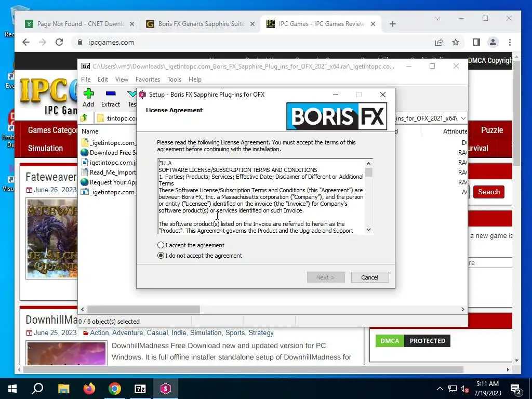532x399 pixels.
Task: Click DMCA Protected badge
Action: [x=413, y=341]
